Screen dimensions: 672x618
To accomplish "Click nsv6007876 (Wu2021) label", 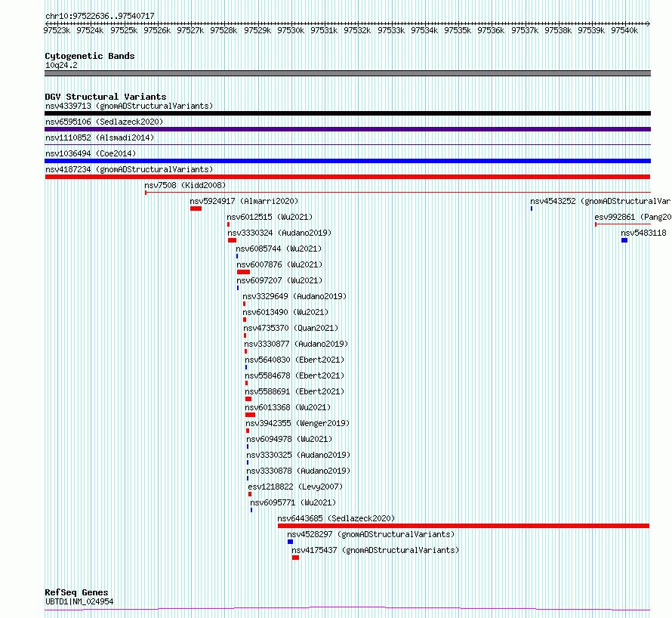I will (x=279, y=264).
